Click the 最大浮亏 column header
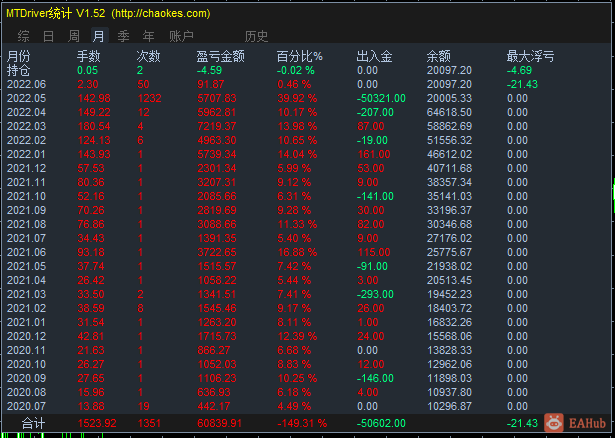615x438 pixels. click(530, 56)
